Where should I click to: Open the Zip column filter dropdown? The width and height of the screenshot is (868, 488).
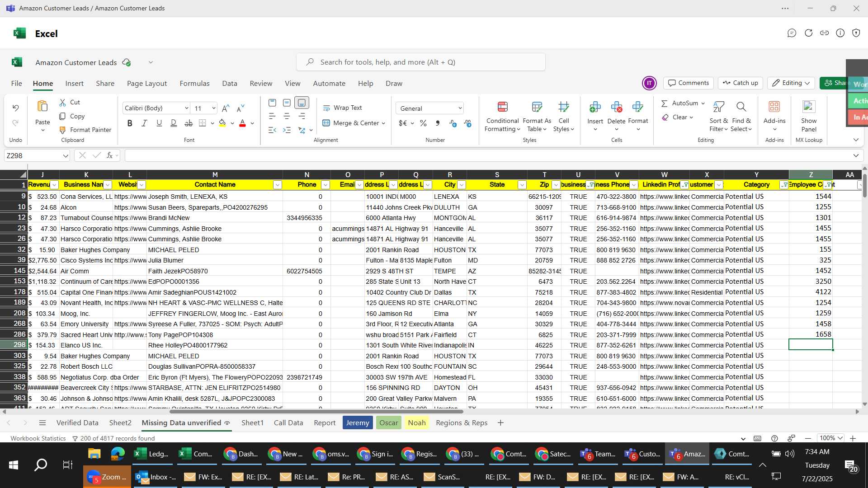tap(556, 185)
